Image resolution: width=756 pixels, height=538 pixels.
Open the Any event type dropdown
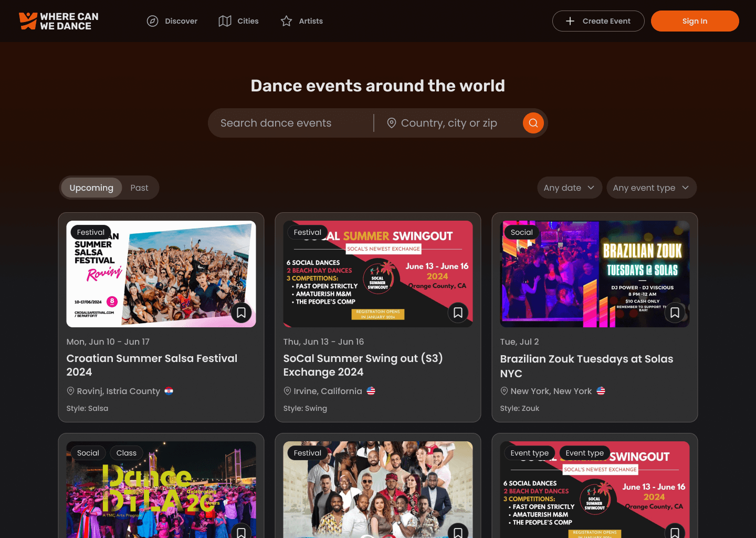[652, 188]
